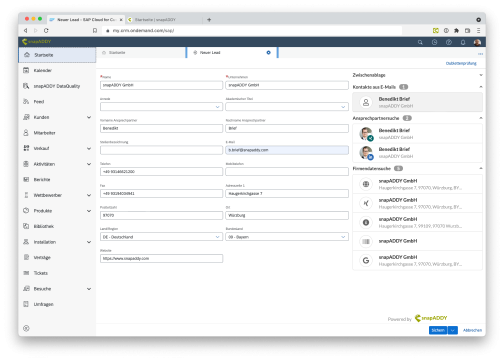
Task: Switch to the Startseite page tab
Action: pos(141,53)
